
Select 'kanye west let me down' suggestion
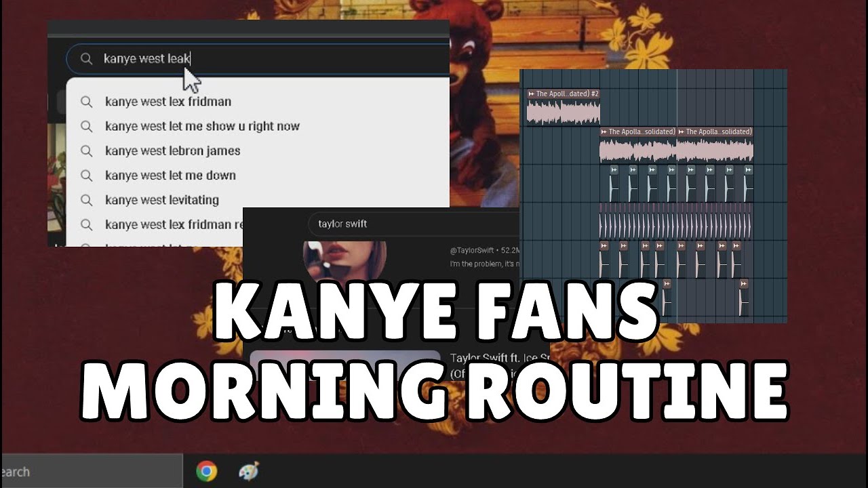pyautogui.click(x=170, y=175)
